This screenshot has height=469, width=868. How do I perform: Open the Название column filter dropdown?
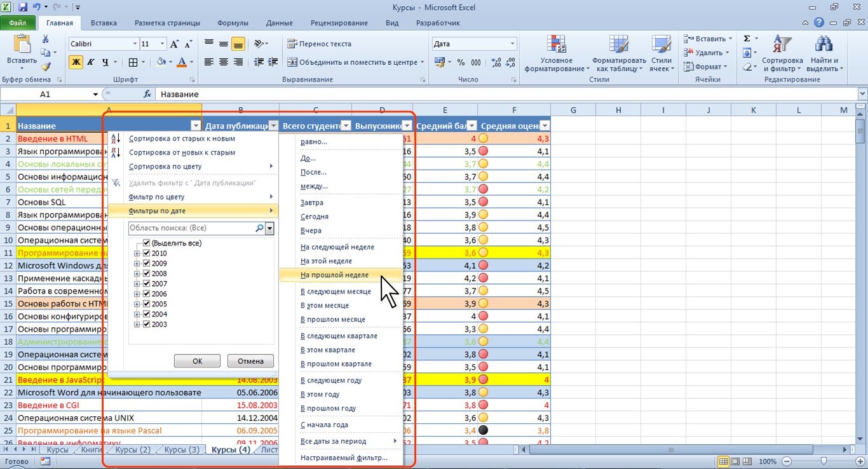click(x=196, y=126)
